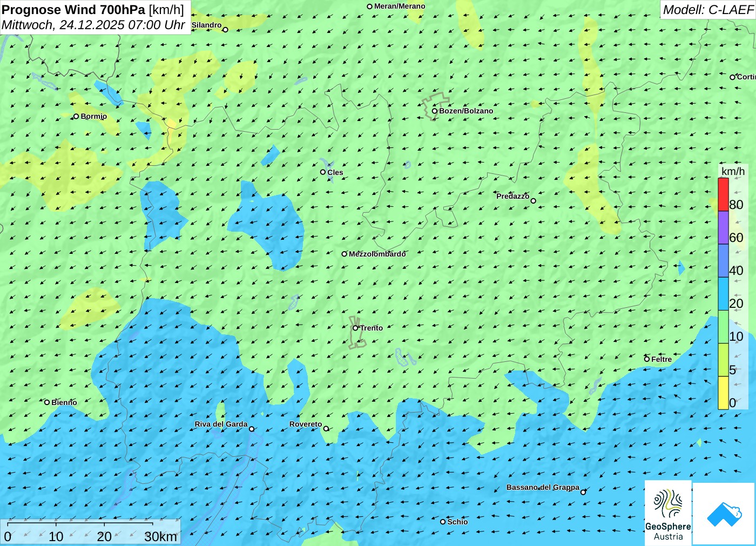Click the Riva del Garda marker

[251, 429]
